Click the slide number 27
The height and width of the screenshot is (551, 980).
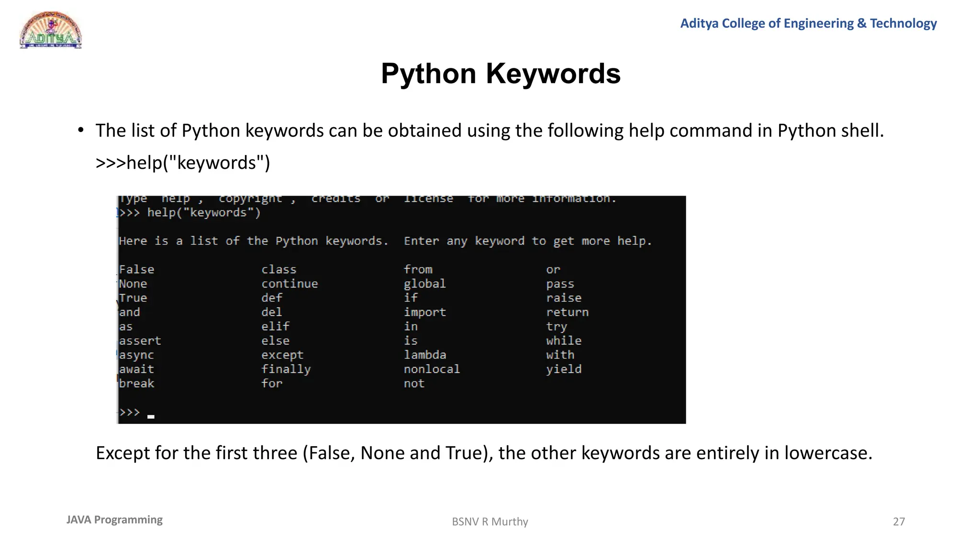[x=899, y=522]
